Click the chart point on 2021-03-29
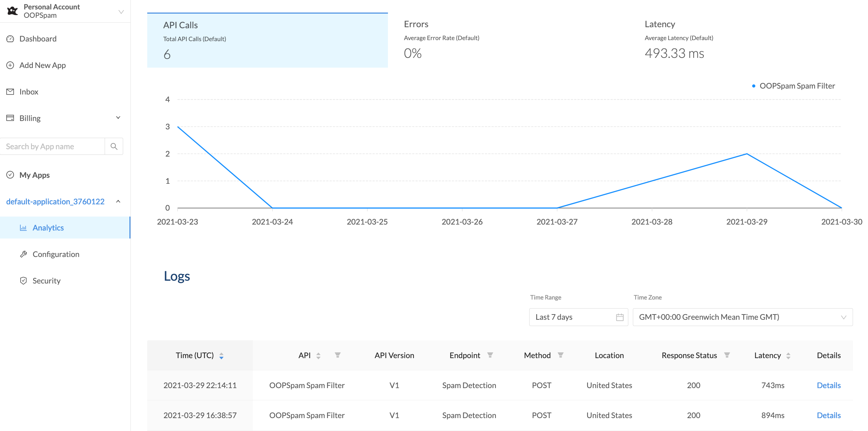The image size is (868, 431). pos(747,154)
